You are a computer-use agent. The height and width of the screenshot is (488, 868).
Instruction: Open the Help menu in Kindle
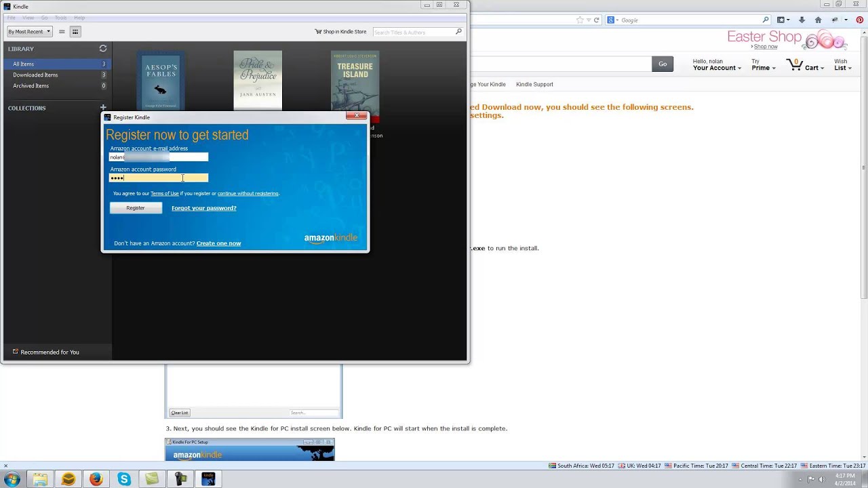(79, 18)
